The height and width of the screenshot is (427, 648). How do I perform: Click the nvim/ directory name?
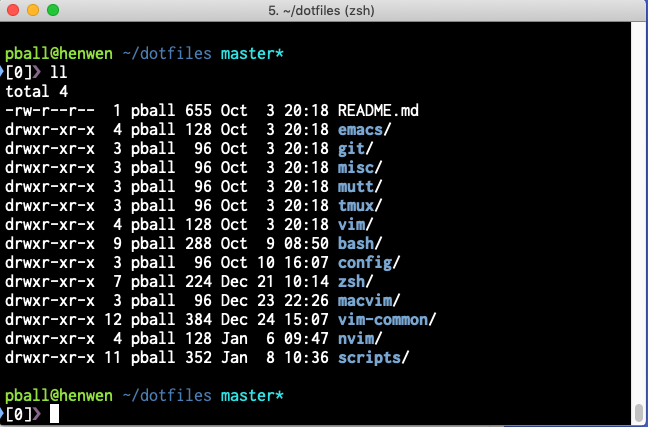pyautogui.click(x=359, y=338)
